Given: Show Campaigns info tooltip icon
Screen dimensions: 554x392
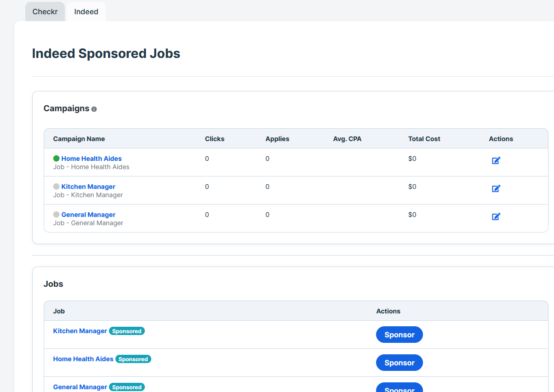Looking at the screenshot, I should 94,109.
